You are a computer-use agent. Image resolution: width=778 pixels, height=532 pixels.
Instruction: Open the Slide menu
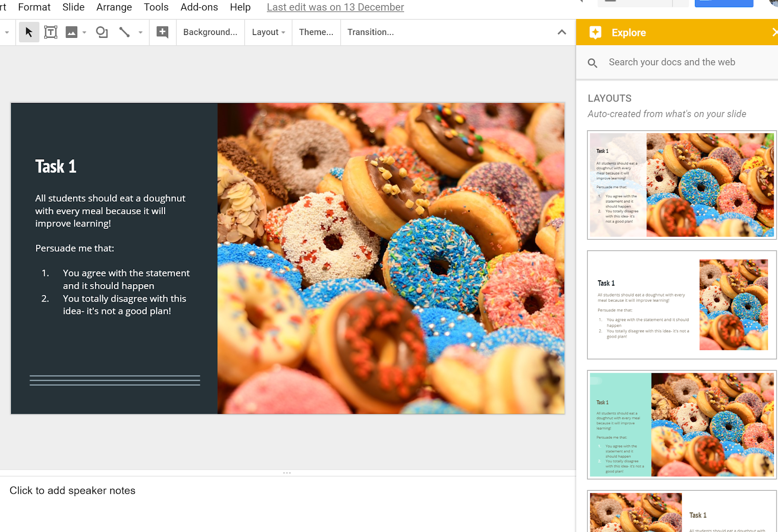pos(73,7)
